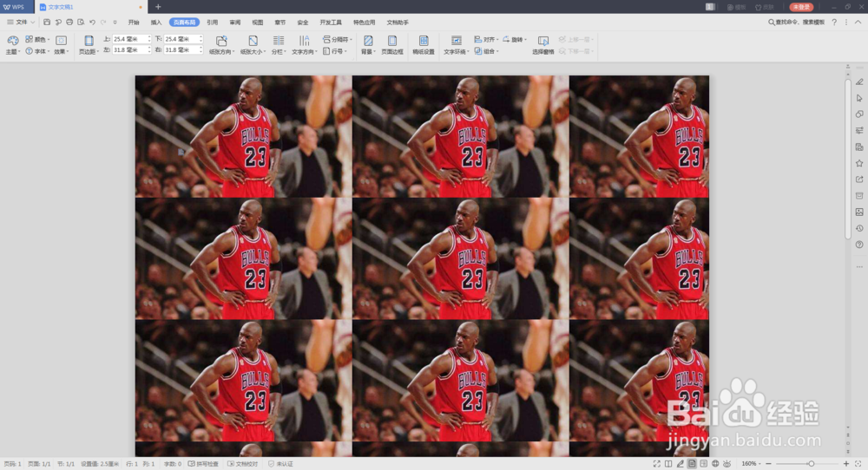Viewport: 868px width, 470px height.
Task: Click the 页面边框 page border button
Action: 392,45
